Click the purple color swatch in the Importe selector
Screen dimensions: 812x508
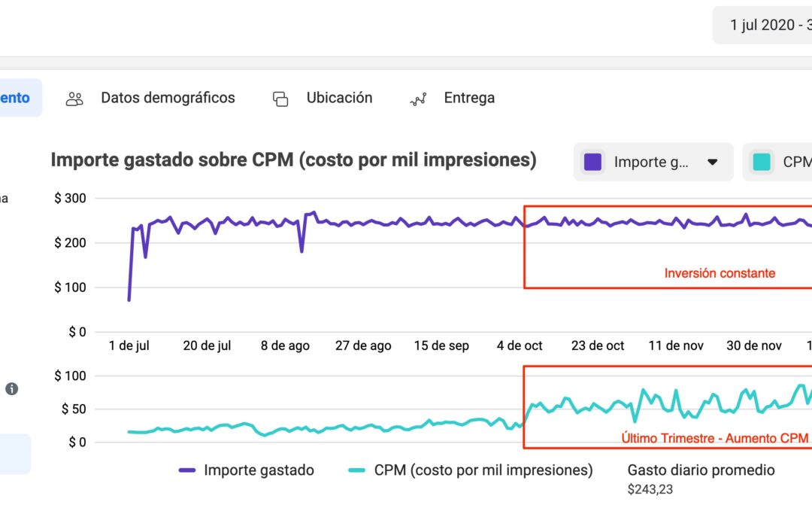point(593,161)
